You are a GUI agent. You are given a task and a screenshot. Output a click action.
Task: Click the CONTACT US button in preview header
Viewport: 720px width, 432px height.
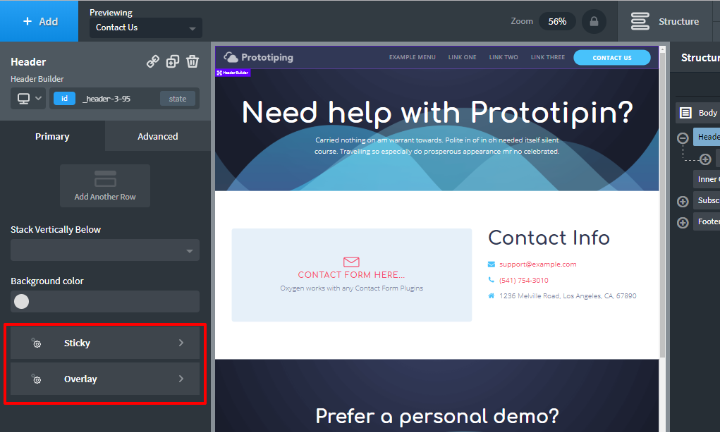pos(612,57)
